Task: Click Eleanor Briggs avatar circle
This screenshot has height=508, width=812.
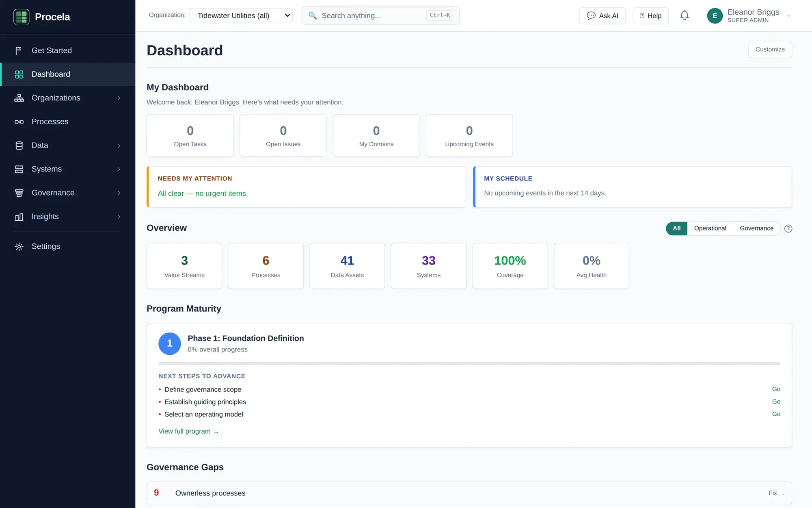Action: 715,15
